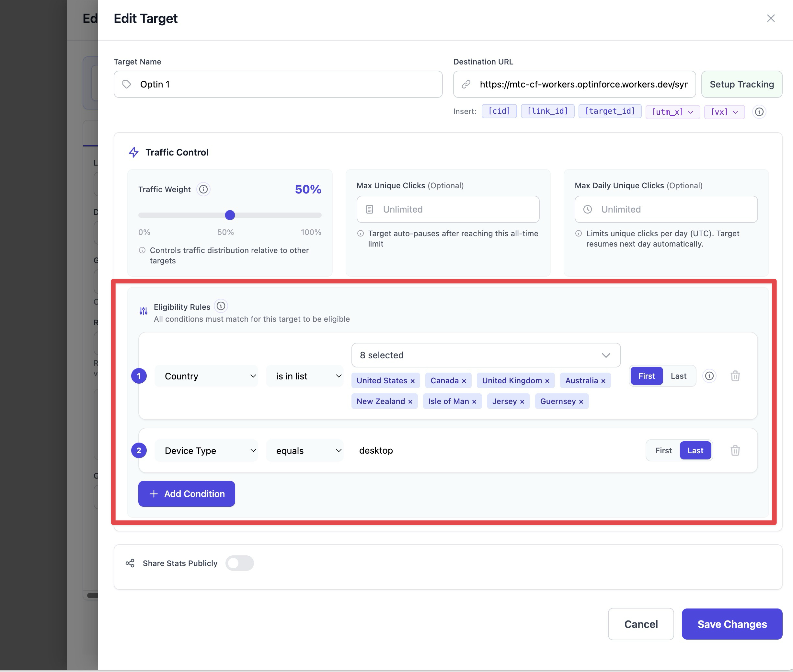The image size is (793, 672).
Task: Set Country condition to First
Action: point(647,376)
